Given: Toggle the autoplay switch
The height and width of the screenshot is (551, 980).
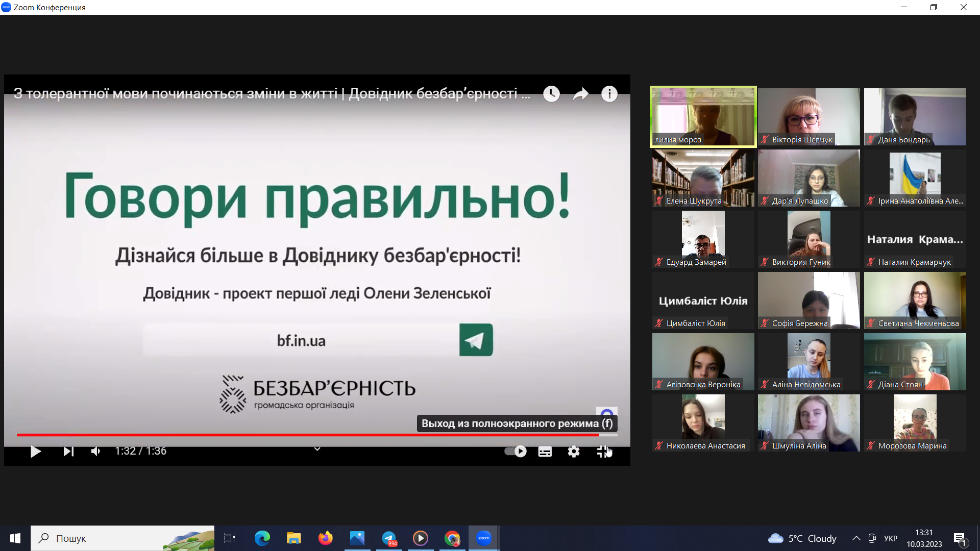Looking at the screenshot, I should pyautogui.click(x=516, y=452).
